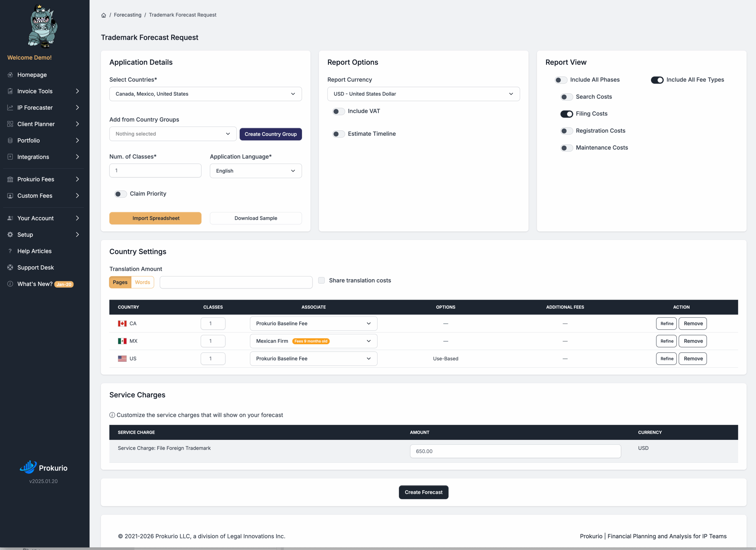
Task: Click the Create Forecast button
Action: (x=423, y=492)
